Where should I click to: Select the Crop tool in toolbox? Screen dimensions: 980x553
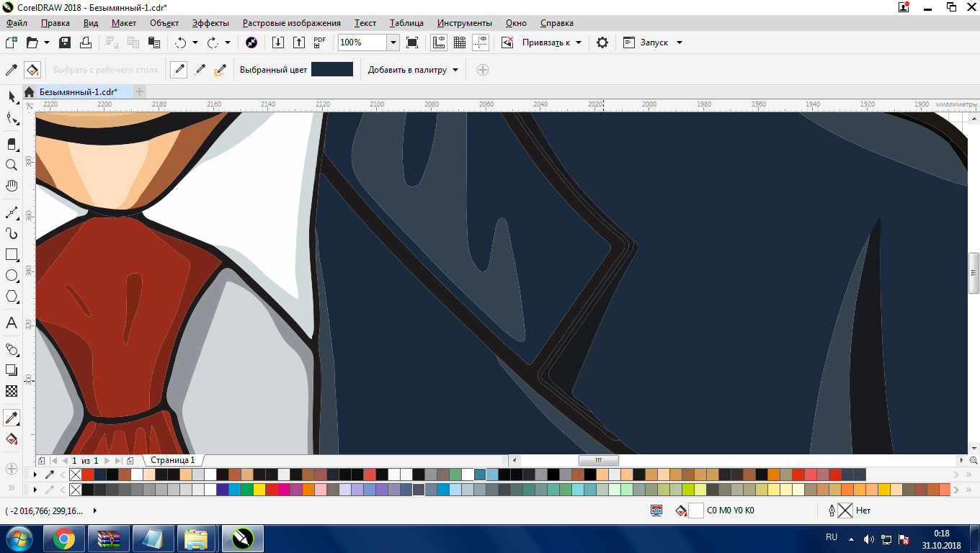point(12,143)
